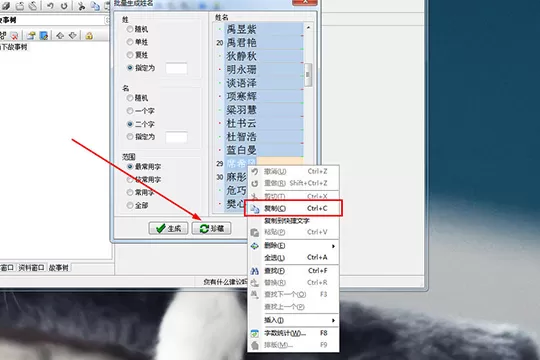Click the surname 指定为 text field
The image size is (540, 360).
(x=176, y=68)
